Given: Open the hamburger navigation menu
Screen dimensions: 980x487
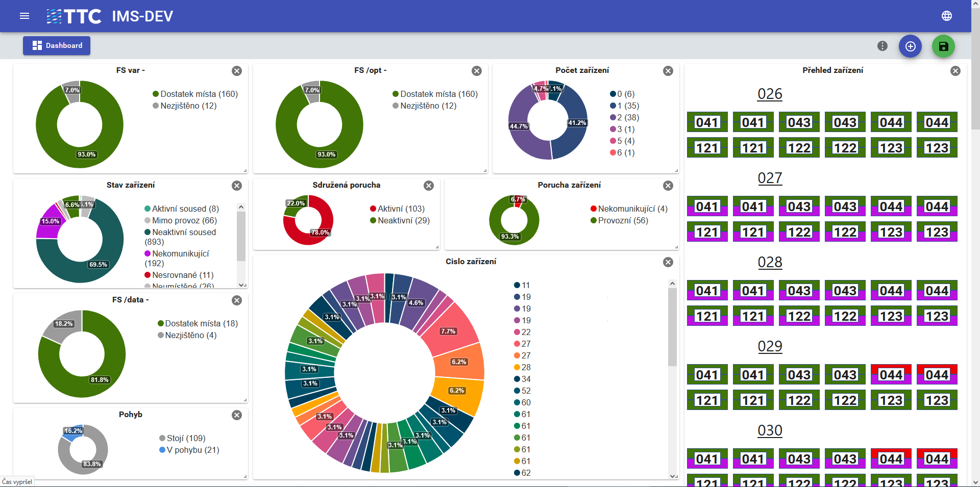Looking at the screenshot, I should 24,16.
